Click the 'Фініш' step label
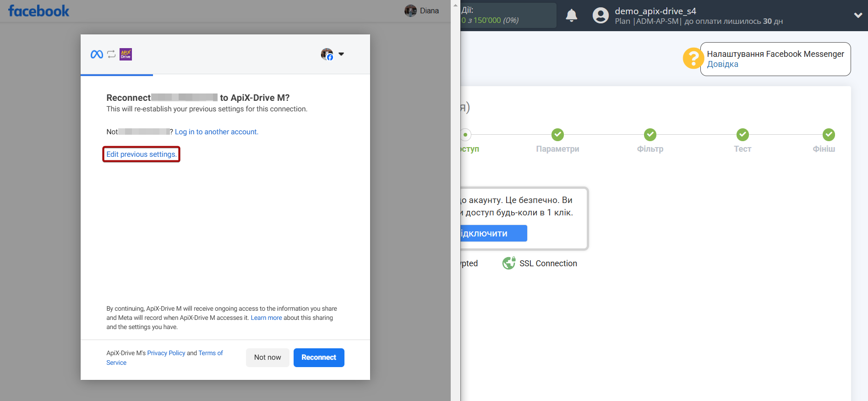The width and height of the screenshot is (868, 401). pos(824,149)
